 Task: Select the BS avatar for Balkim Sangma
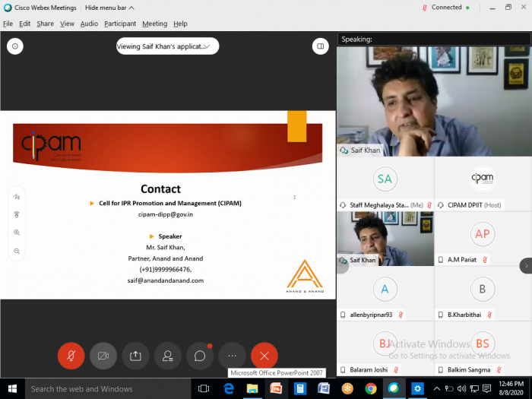click(x=483, y=344)
